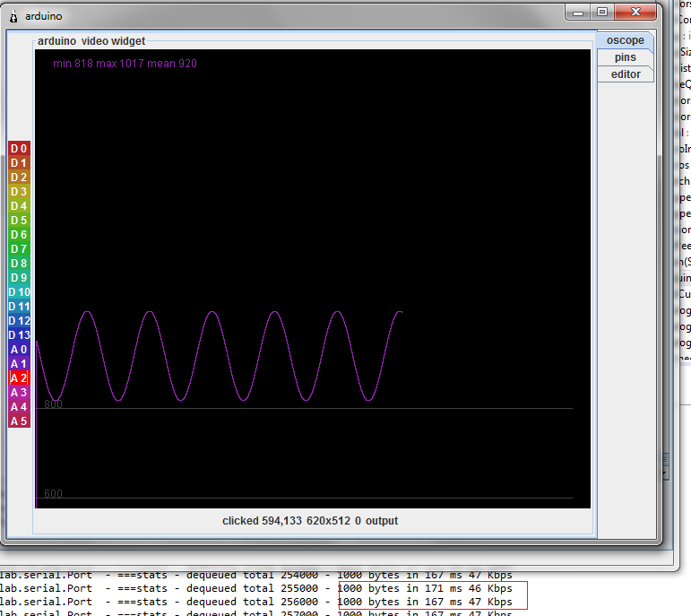Toggle the D 9 pin trace
This screenshot has width=691, height=616.
point(19,277)
